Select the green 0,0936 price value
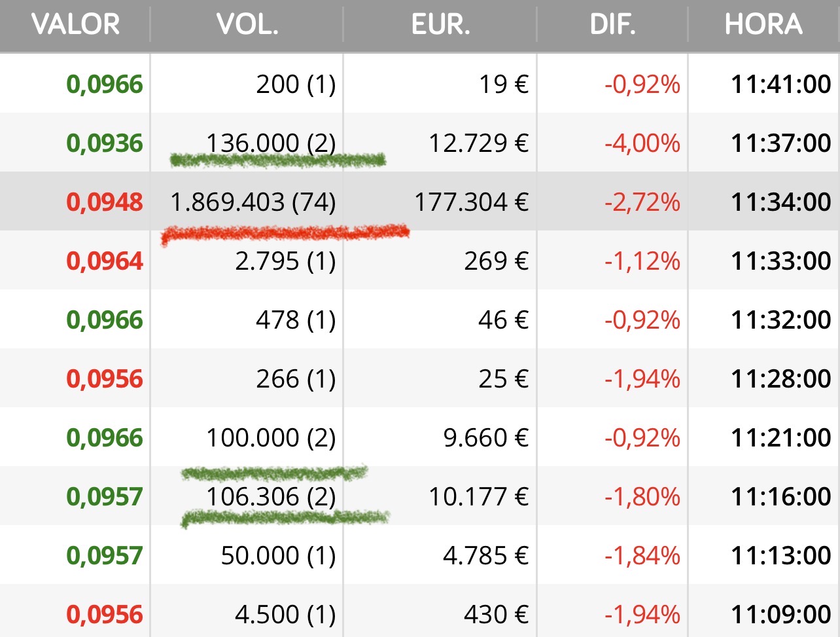The image size is (840, 637). pos(105,143)
